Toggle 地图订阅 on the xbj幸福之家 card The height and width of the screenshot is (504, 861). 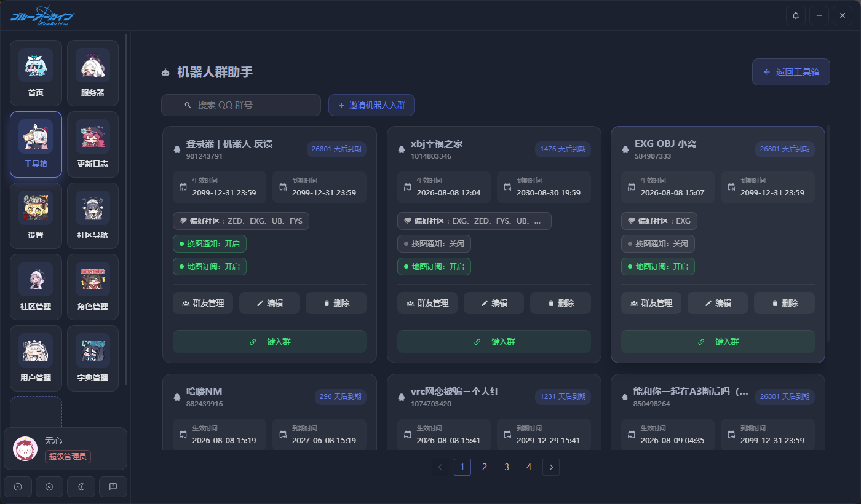click(434, 267)
